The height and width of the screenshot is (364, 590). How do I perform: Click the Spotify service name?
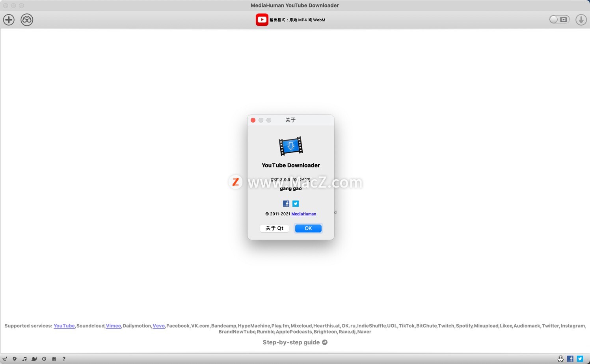(464, 326)
